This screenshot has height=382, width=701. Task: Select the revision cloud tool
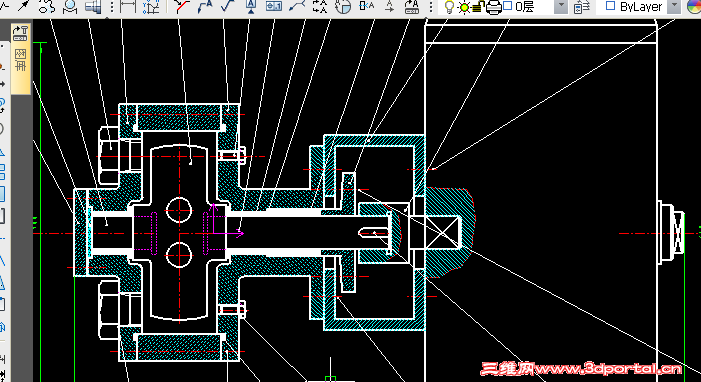[46, 6]
